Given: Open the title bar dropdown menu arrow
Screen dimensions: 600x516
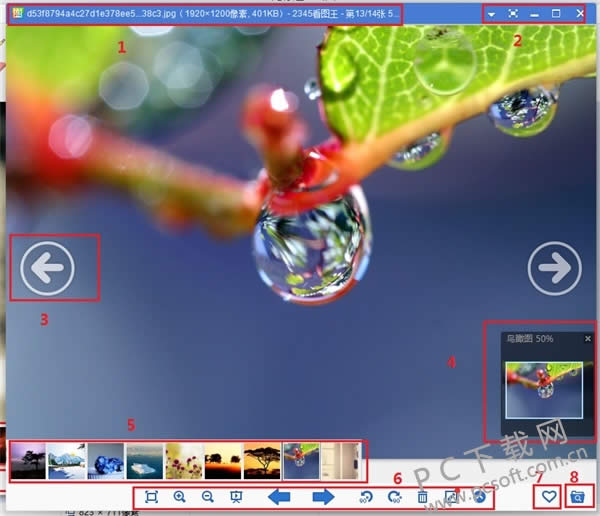Looking at the screenshot, I should 491,15.
